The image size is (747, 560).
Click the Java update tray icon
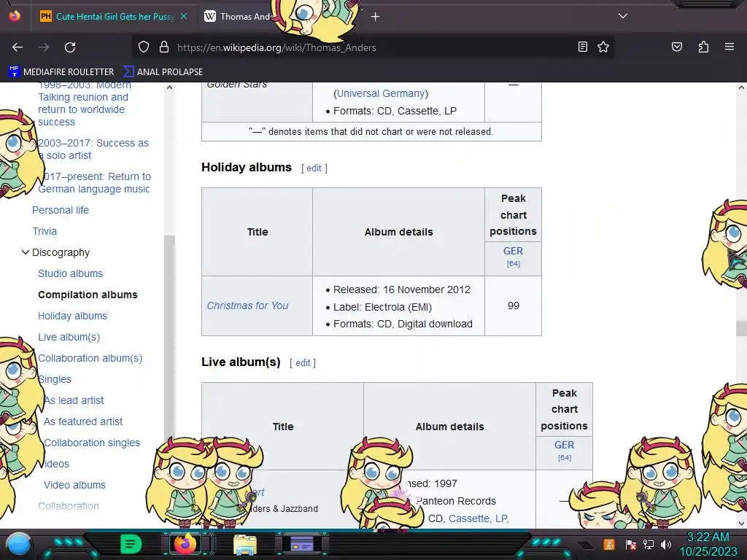[609, 544]
